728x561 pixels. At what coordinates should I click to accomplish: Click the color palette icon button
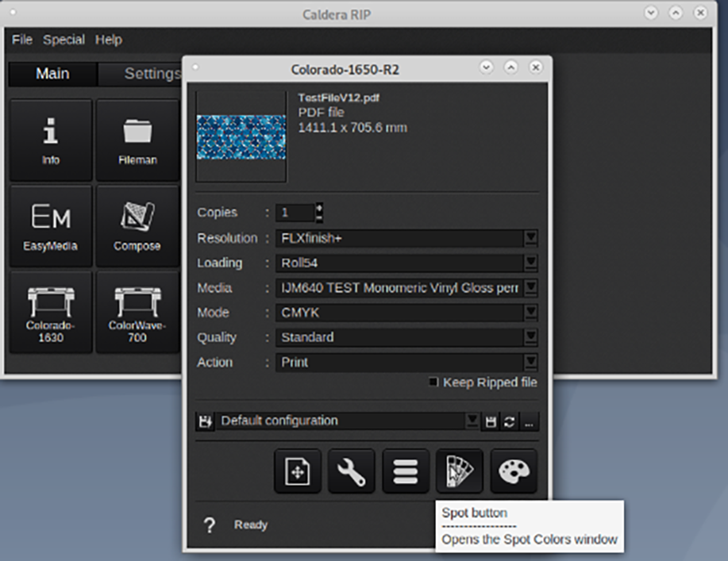pyautogui.click(x=514, y=472)
